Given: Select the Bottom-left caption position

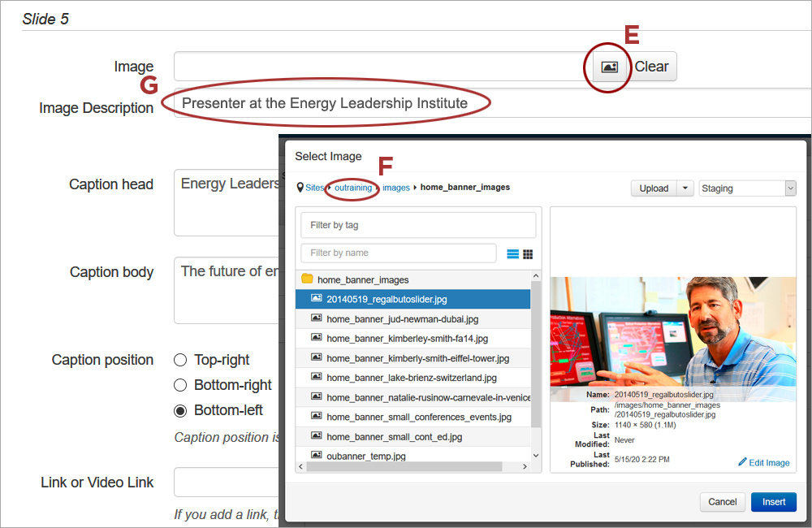Looking at the screenshot, I should click(179, 410).
